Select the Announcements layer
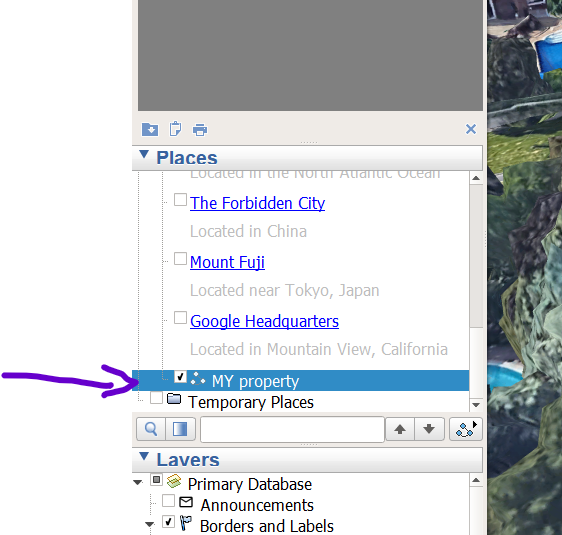The image size is (562, 535). (x=257, y=505)
